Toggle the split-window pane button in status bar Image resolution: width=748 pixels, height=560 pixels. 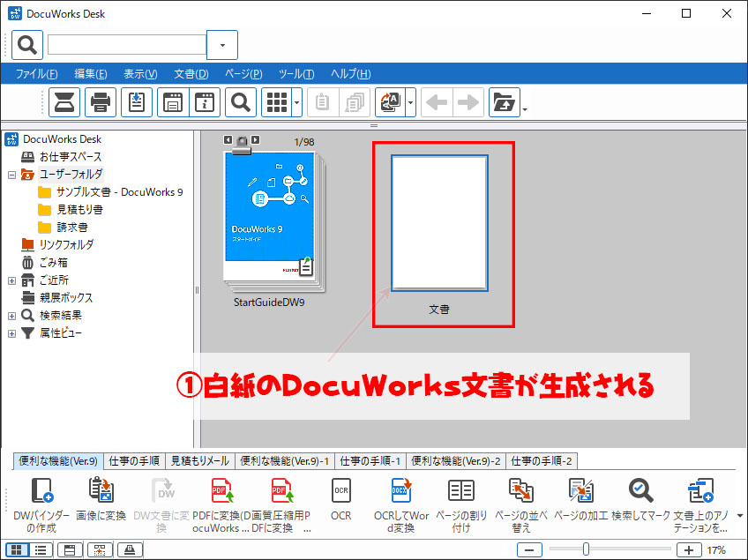click(70, 550)
